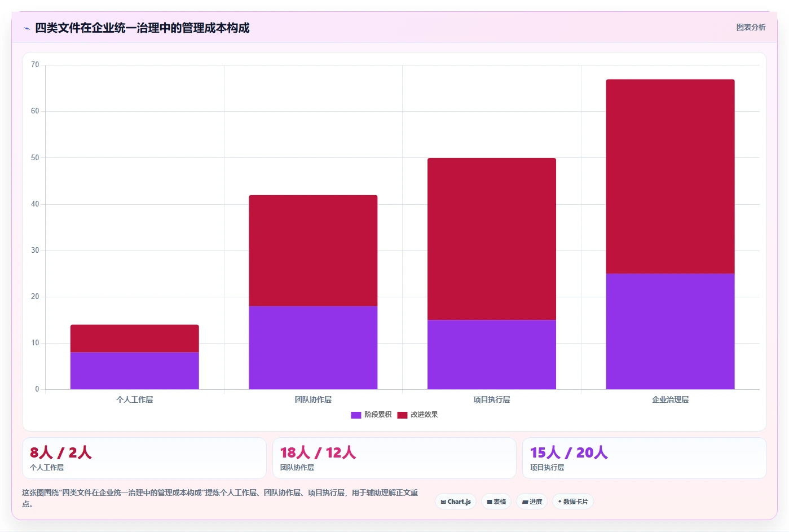Click the 项目执行层 caption in third card

(x=547, y=468)
